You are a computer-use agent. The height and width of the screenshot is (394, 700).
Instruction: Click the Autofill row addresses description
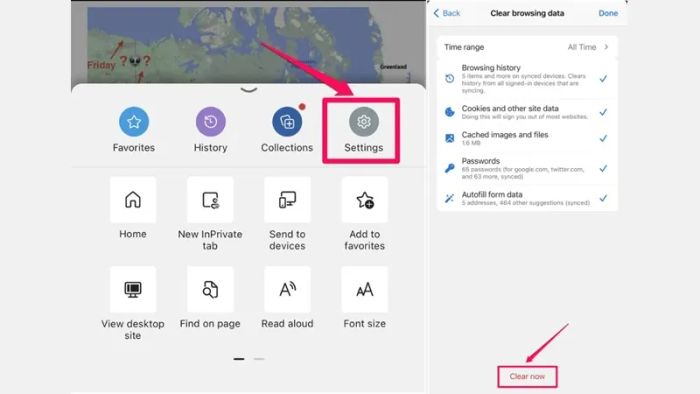[525, 203]
